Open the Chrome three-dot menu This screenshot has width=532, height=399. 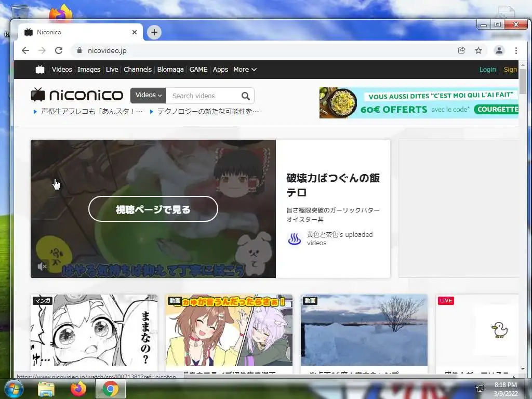pos(516,50)
